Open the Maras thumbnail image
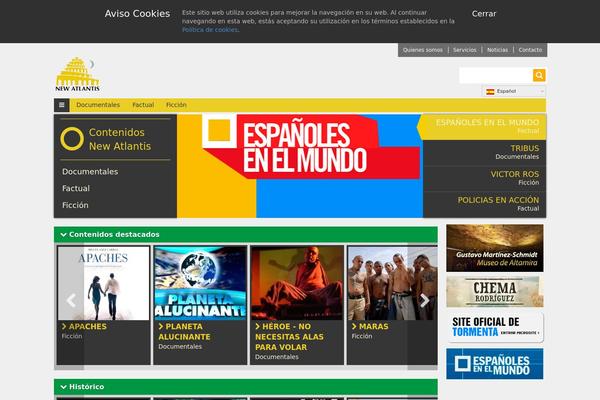This screenshot has width=600, height=400. tap(393, 283)
